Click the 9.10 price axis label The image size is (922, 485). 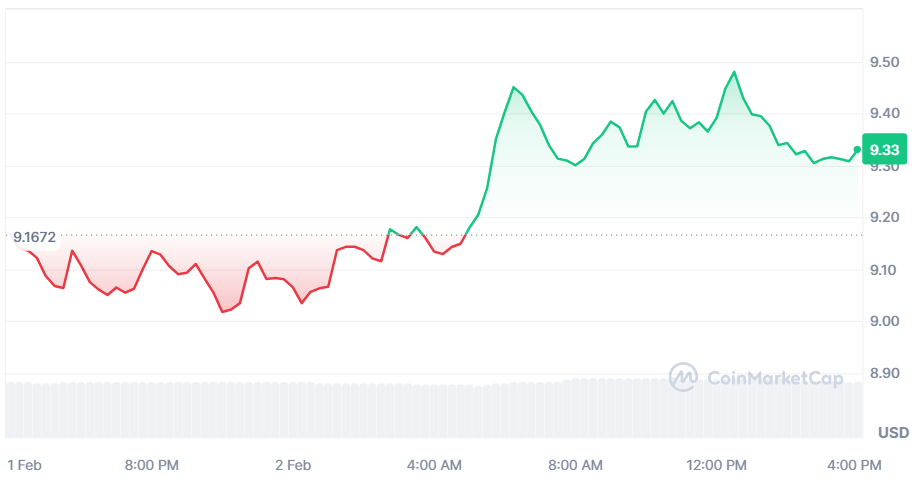[x=885, y=269]
